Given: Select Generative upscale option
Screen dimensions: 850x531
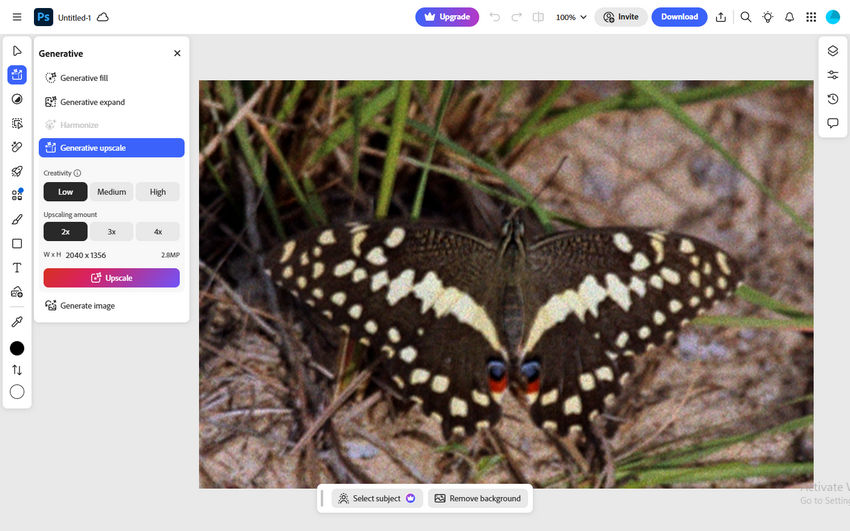Looking at the screenshot, I should tap(112, 147).
